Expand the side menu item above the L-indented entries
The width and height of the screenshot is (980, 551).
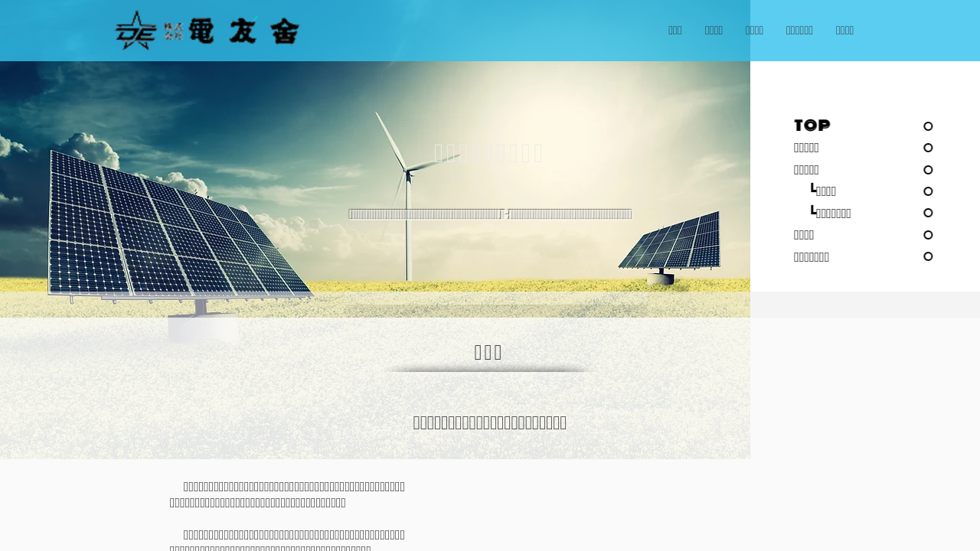tap(806, 170)
